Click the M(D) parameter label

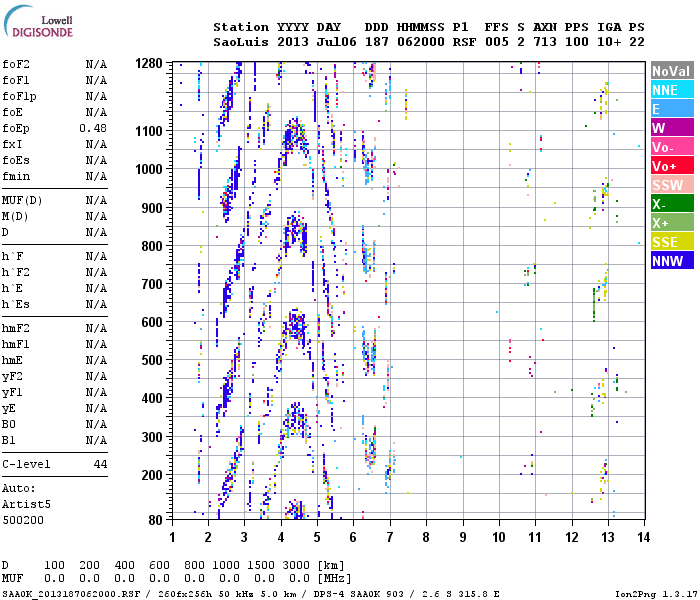15,216
